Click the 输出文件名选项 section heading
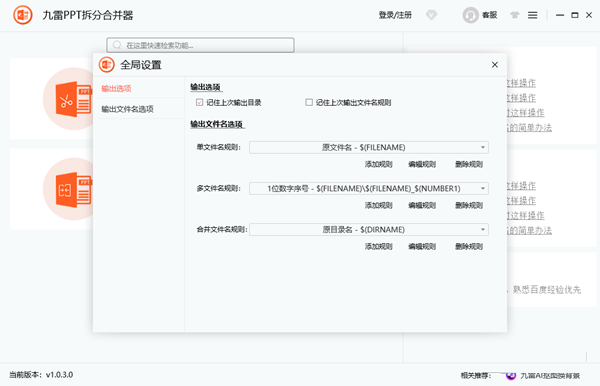600x386 pixels. pos(217,124)
